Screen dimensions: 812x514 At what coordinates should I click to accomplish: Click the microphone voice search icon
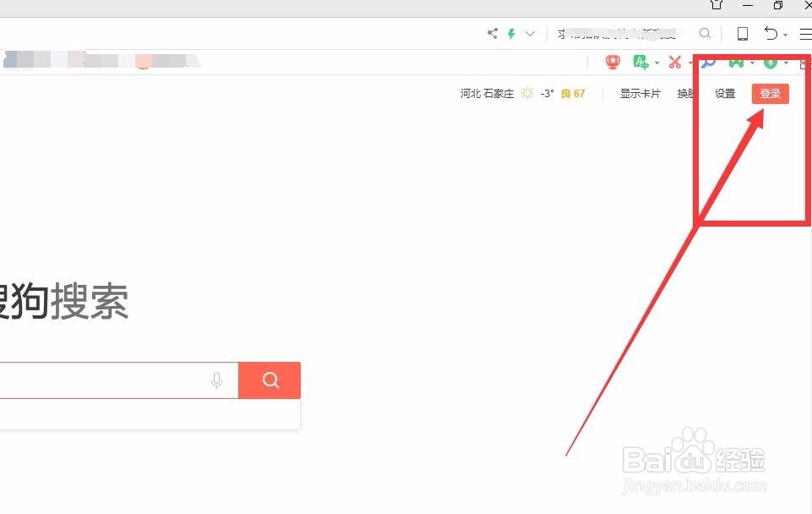(217, 380)
